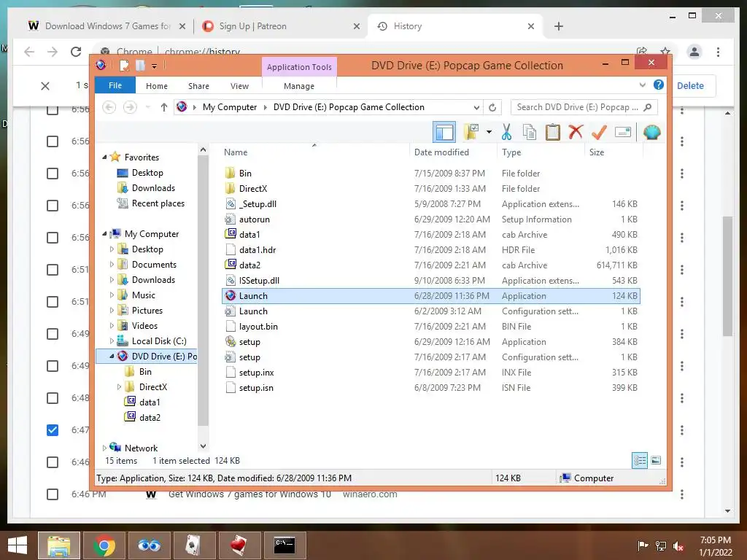Check the Get Windows 7 games entry checkbox

click(53, 494)
